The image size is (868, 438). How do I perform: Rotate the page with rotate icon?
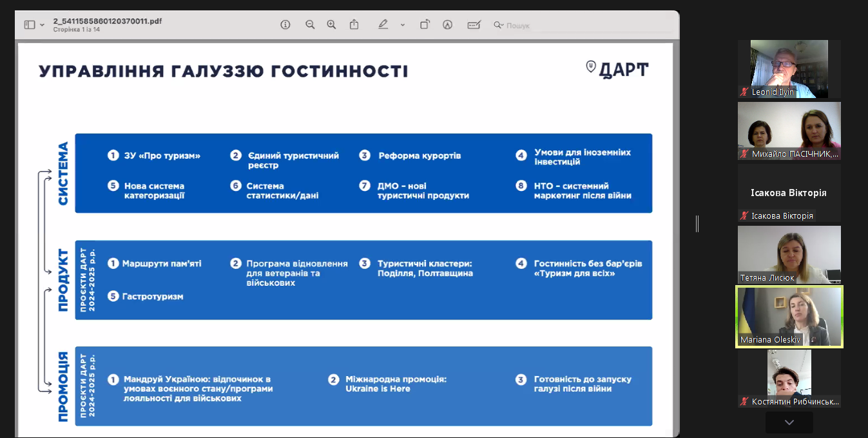[425, 25]
